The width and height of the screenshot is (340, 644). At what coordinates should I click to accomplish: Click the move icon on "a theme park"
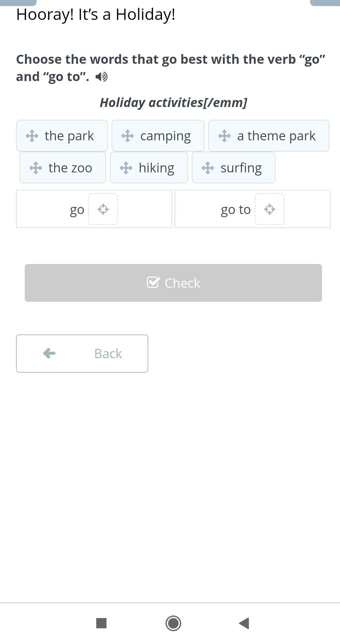pyautogui.click(x=224, y=136)
